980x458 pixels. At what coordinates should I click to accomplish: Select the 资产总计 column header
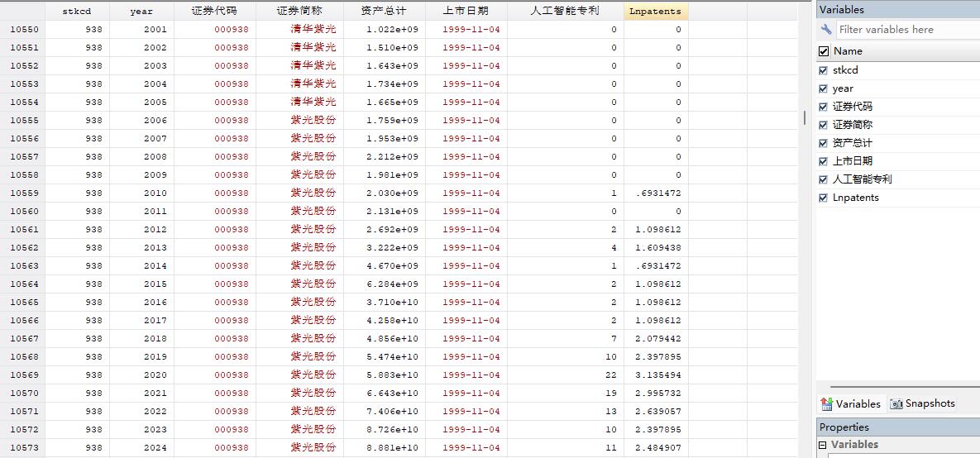[x=385, y=12]
